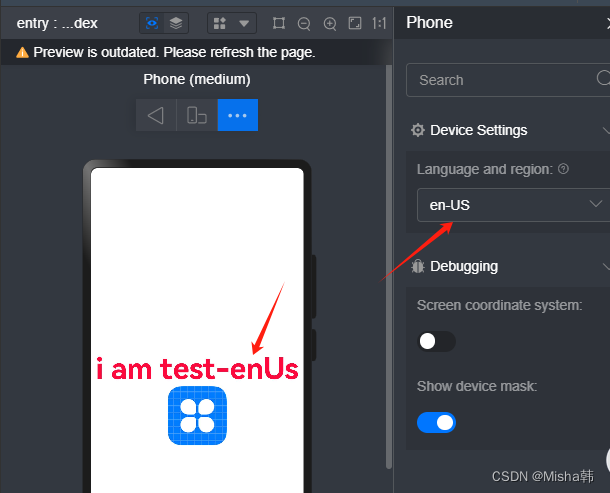The width and height of the screenshot is (610, 493).
Task: Open the en-US language dropdown
Action: pyautogui.click(x=513, y=205)
